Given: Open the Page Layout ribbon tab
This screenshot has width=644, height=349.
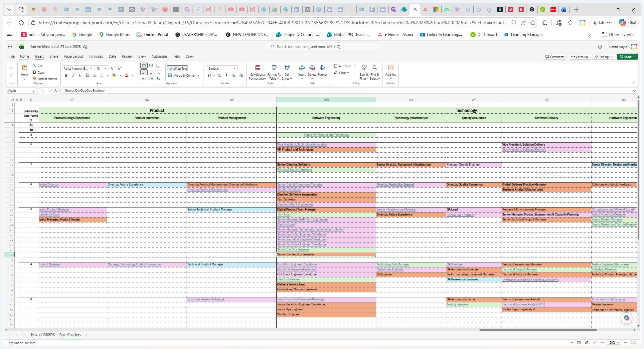Looking at the screenshot, I should (74, 56).
